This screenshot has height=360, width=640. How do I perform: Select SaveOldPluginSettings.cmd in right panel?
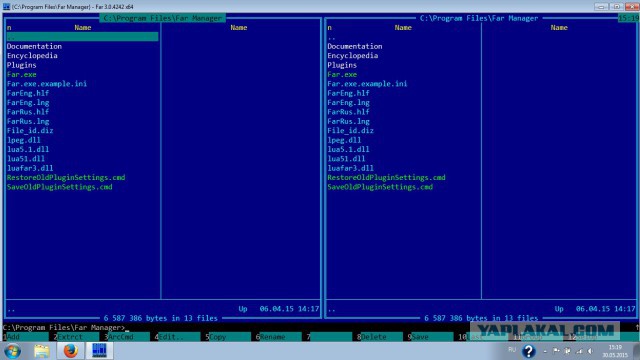tap(380, 187)
